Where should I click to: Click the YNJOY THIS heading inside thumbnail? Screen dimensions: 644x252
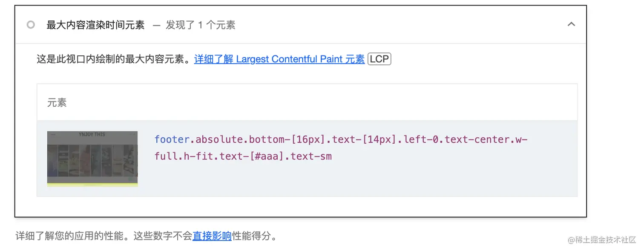(92, 134)
